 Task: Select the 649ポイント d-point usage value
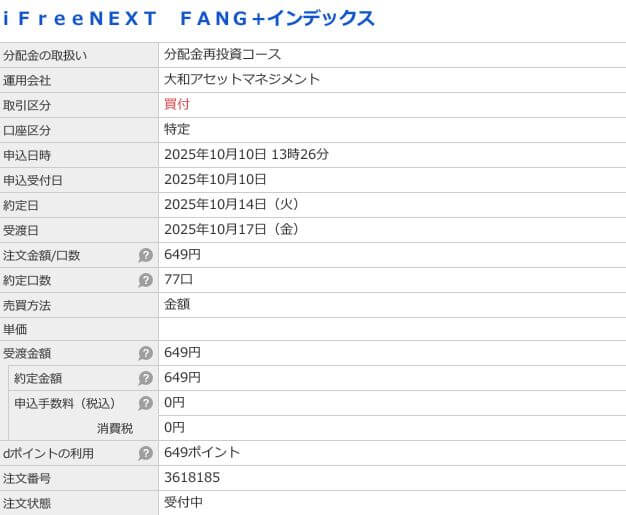tap(202, 453)
